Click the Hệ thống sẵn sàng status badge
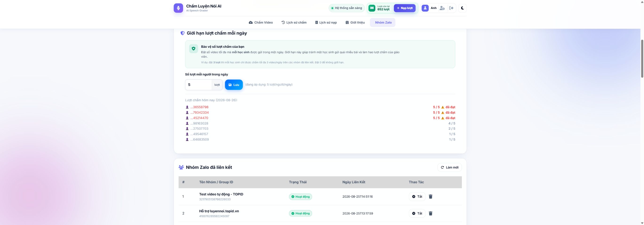644x225 pixels. coord(347,8)
